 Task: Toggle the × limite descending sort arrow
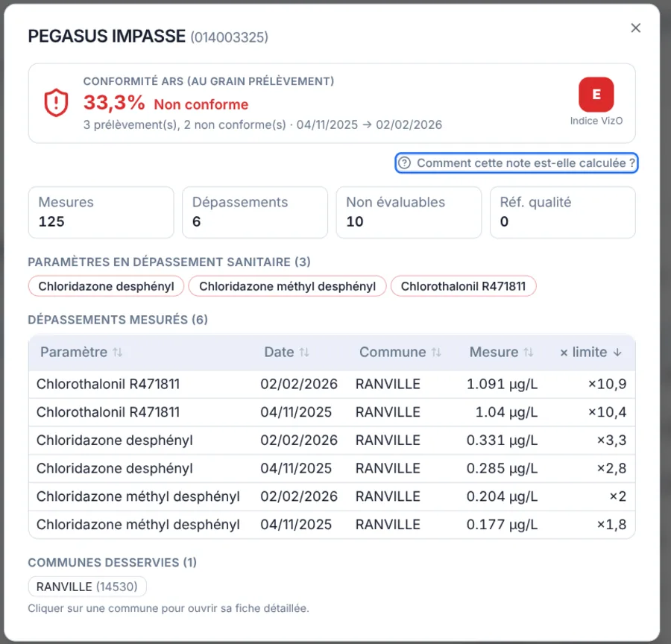[x=617, y=352]
